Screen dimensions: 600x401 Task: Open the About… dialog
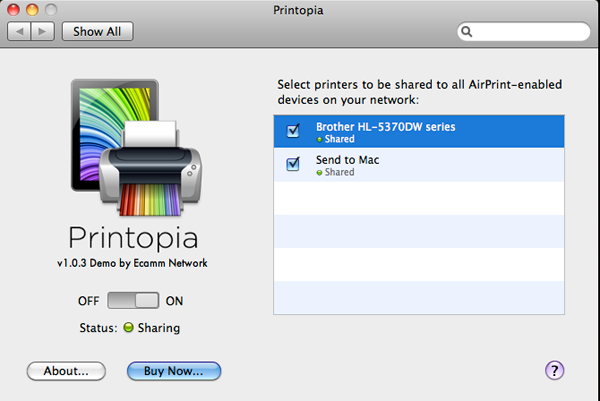pos(66,371)
